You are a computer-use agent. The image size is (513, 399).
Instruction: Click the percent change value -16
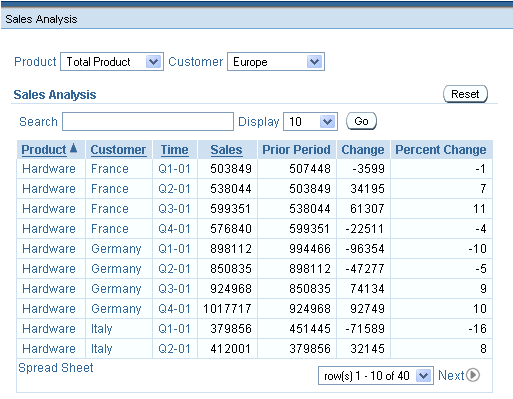point(477,329)
